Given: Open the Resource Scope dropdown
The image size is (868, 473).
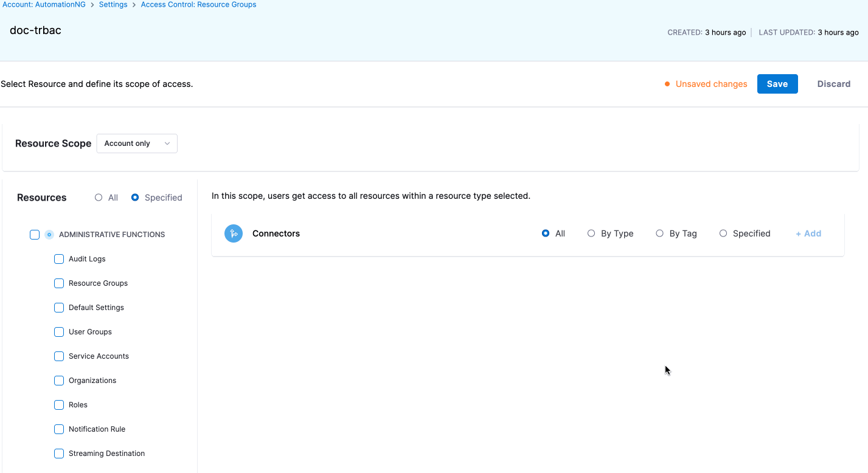Looking at the screenshot, I should [137, 143].
